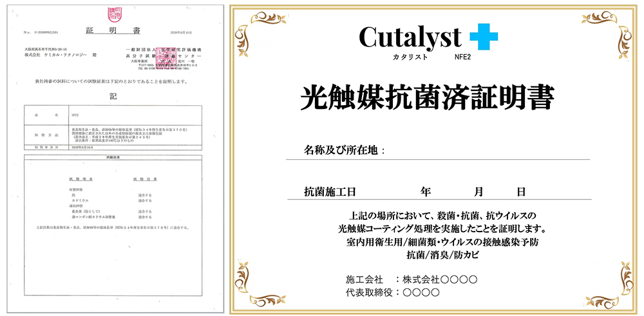Click the blue plus icon beside Cutalyst
644x316 pixels.
tap(484, 36)
